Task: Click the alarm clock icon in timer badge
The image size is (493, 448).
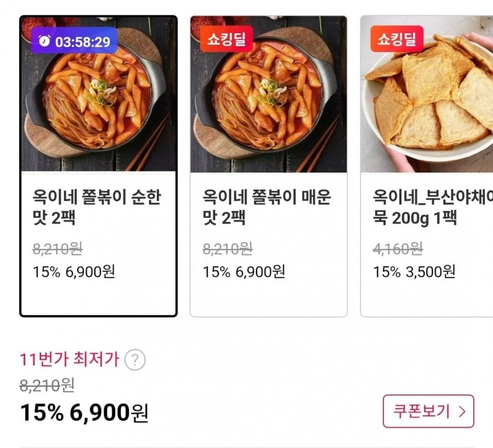Action: click(44, 41)
